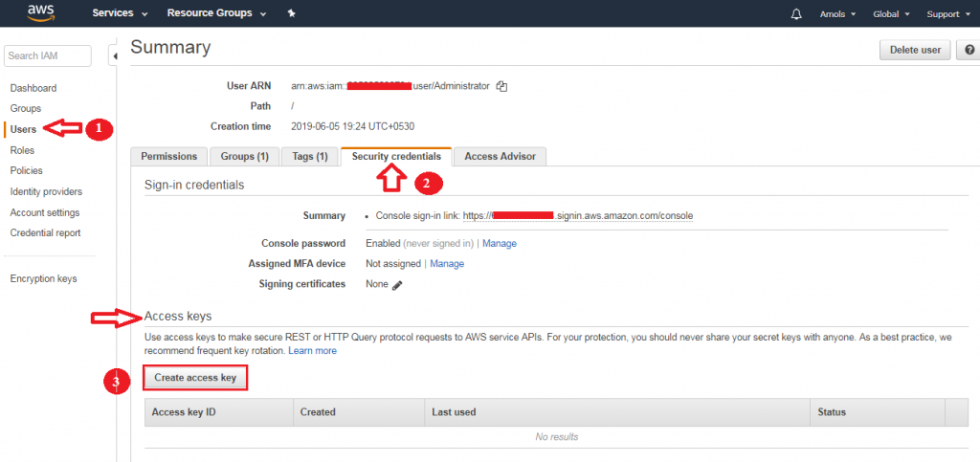This screenshot has height=462, width=980.
Task: Switch to the Groups (1) tab
Action: click(244, 157)
